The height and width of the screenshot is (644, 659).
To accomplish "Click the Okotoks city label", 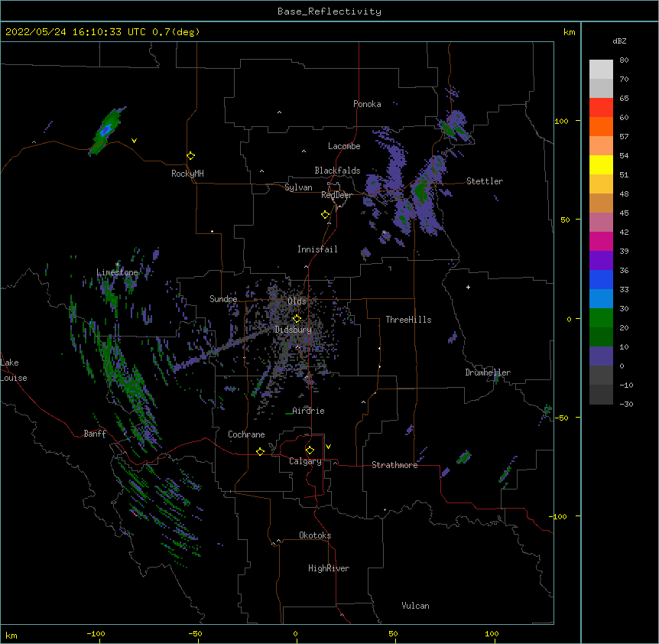I will [x=315, y=535].
